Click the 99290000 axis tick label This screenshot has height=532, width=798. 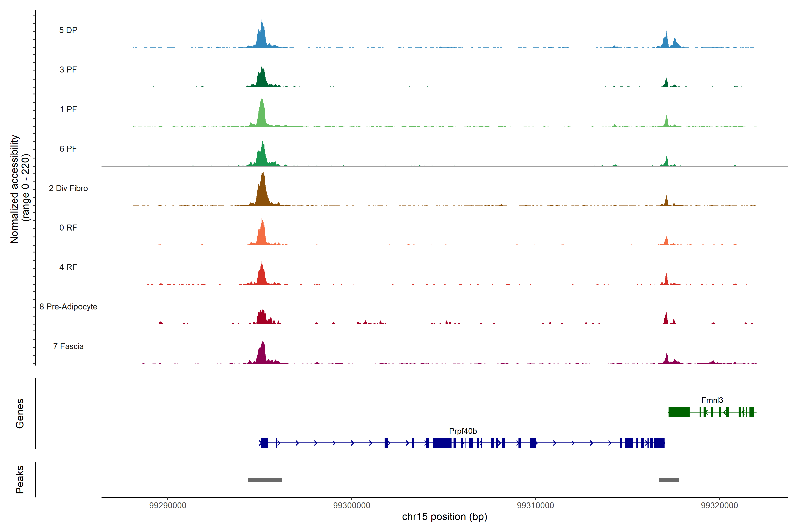(x=168, y=505)
